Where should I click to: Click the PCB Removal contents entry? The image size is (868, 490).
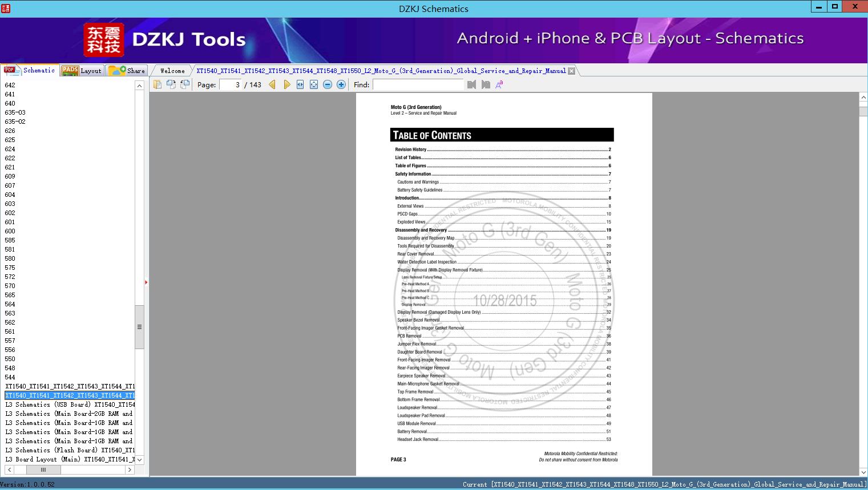click(504, 336)
